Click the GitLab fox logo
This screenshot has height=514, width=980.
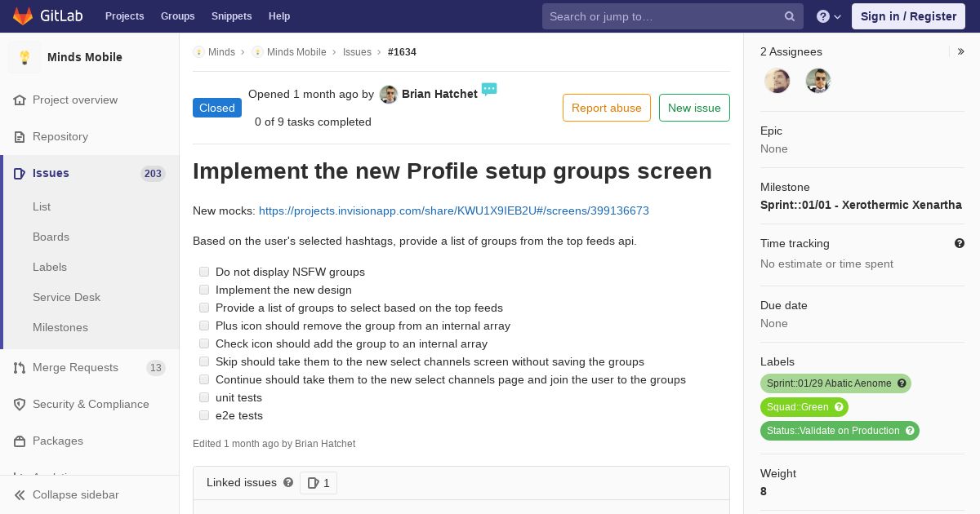[x=23, y=16]
